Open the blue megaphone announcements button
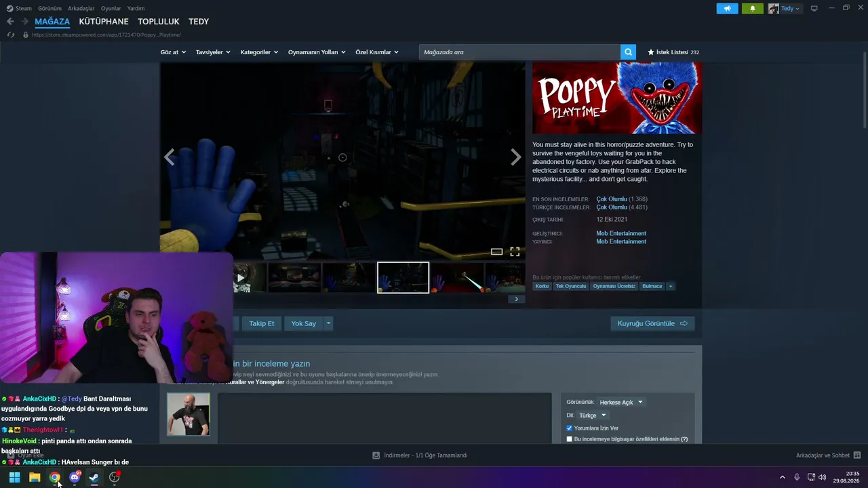The height and width of the screenshot is (488, 868). tap(727, 9)
